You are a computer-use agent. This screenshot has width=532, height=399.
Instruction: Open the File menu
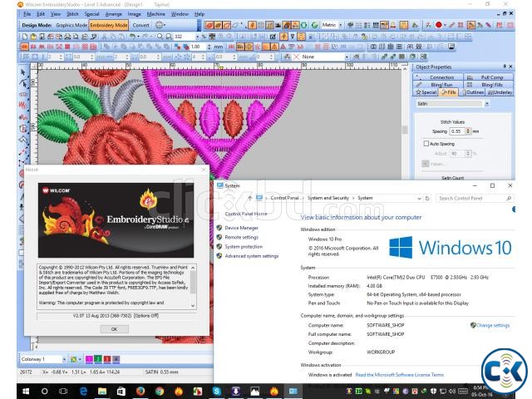[x=27, y=14]
